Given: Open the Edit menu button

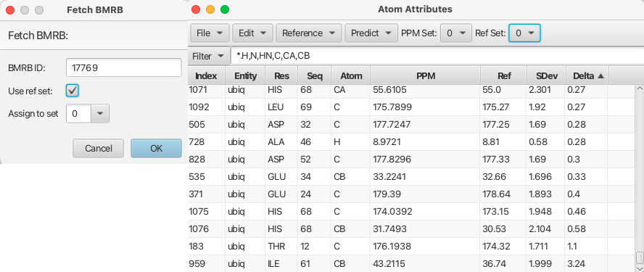Looking at the screenshot, I should click(x=252, y=33).
